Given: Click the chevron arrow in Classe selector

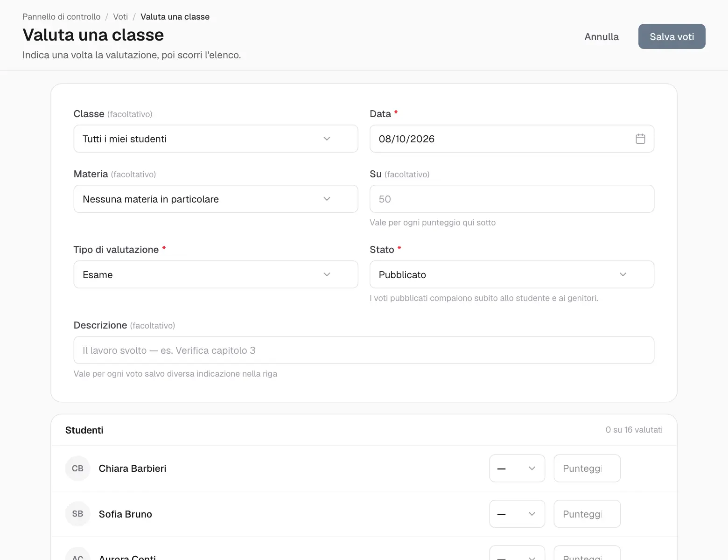Looking at the screenshot, I should pyautogui.click(x=327, y=139).
